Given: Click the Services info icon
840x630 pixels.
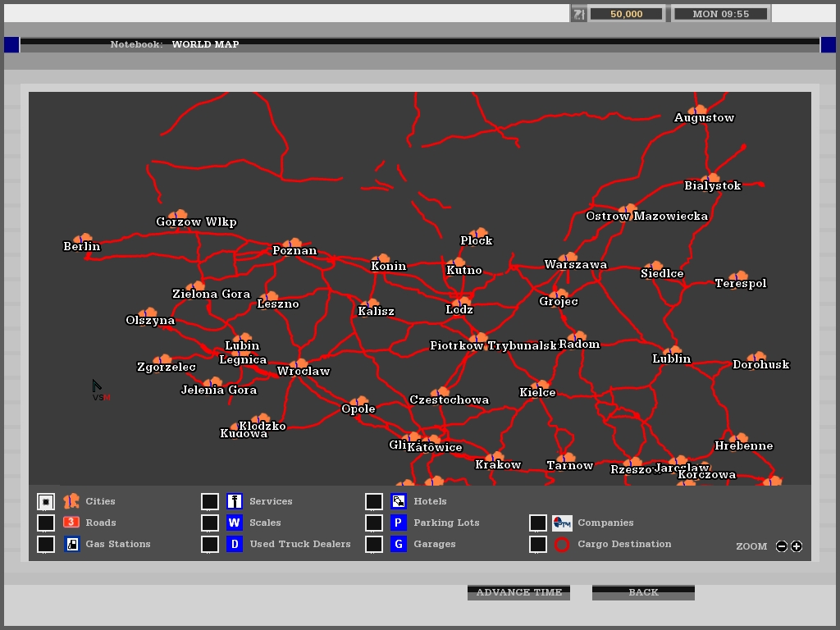Looking at the screenshot, I should pos(235,501).
